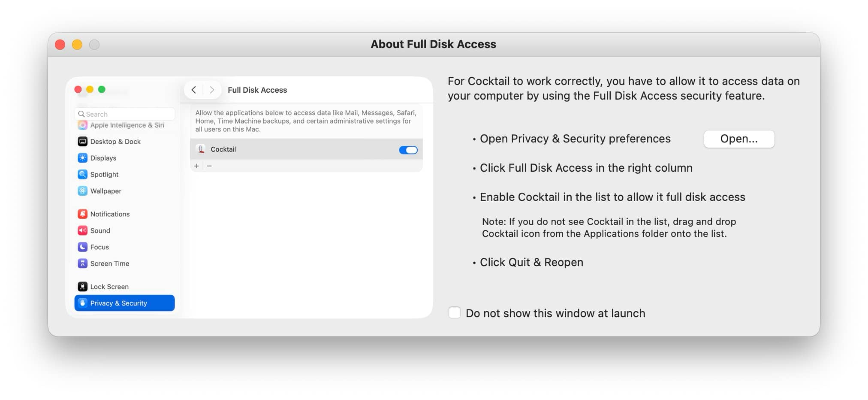Click the Wallpaper sidebar icon

pyautogui.click(x=82, y=191)
